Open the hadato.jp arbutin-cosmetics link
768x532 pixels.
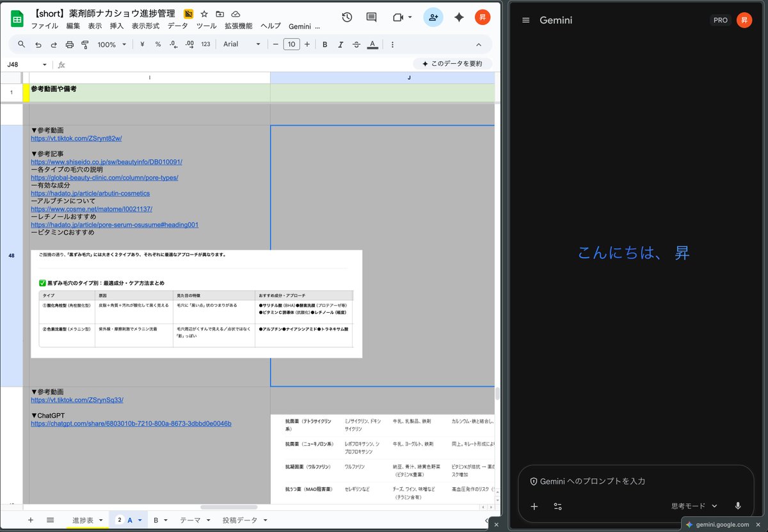point(90,193)
